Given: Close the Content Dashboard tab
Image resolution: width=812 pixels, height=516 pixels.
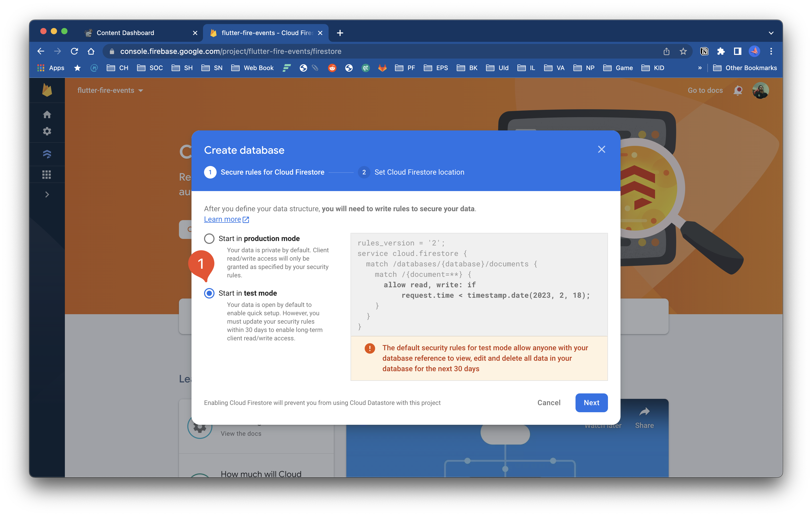Looking at the screenshot, I should coord(195,33).
